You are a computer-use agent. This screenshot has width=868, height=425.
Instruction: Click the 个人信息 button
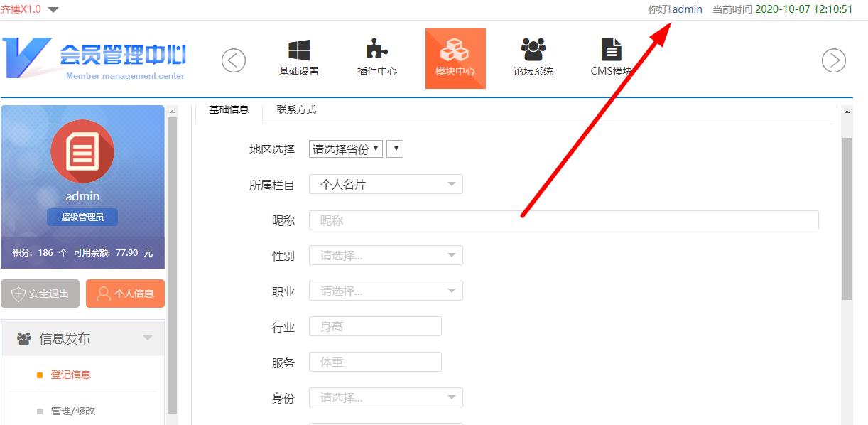[125, 294]
